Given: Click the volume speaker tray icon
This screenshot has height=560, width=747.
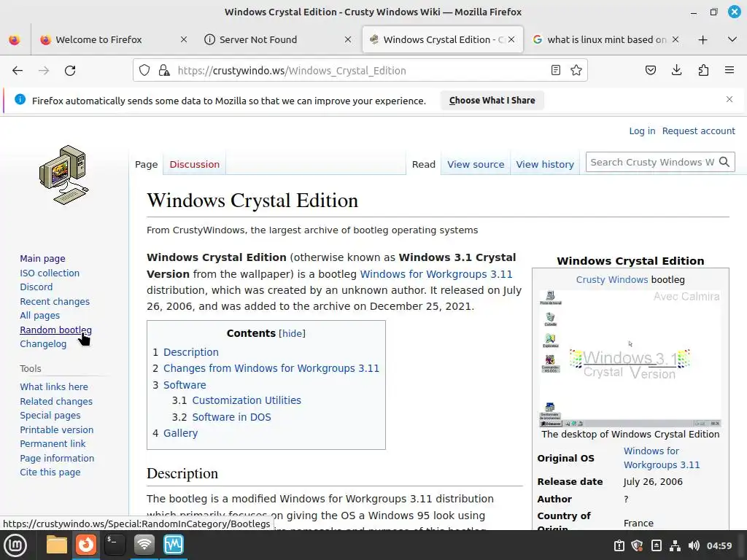Looking at the screenshot, I should pyautogui.click(x=694, y=545).
